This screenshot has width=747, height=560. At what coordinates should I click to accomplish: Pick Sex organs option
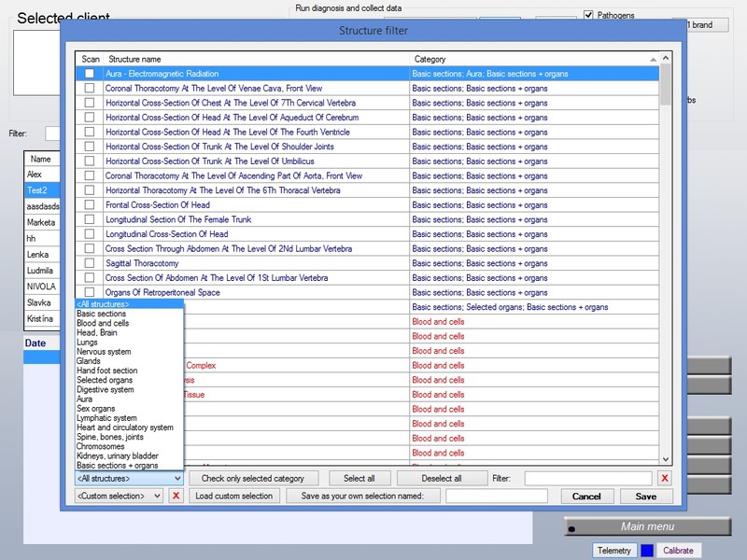click(x=96, y=409)
